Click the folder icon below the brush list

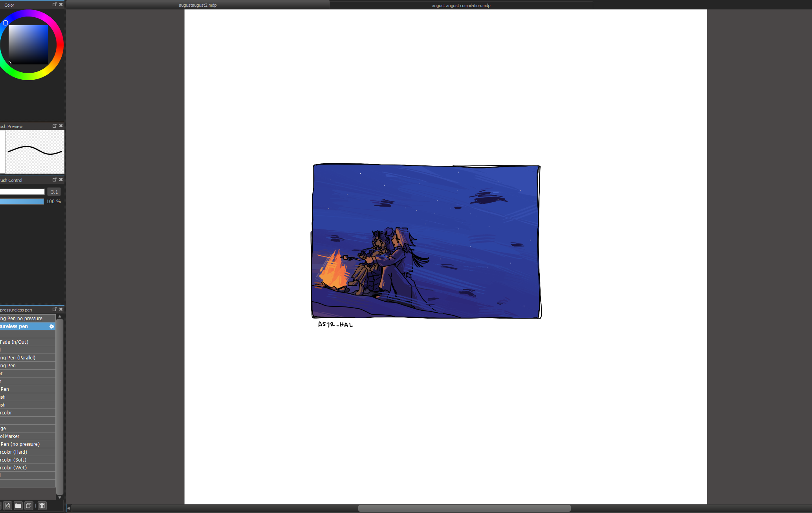(18, 506)
